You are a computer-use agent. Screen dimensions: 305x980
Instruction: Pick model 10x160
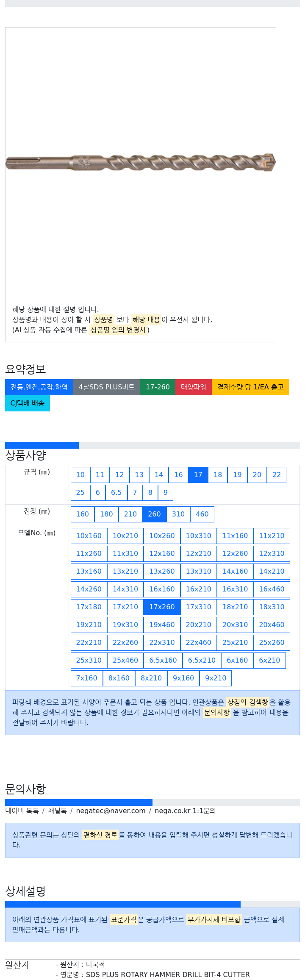[89, 536]
